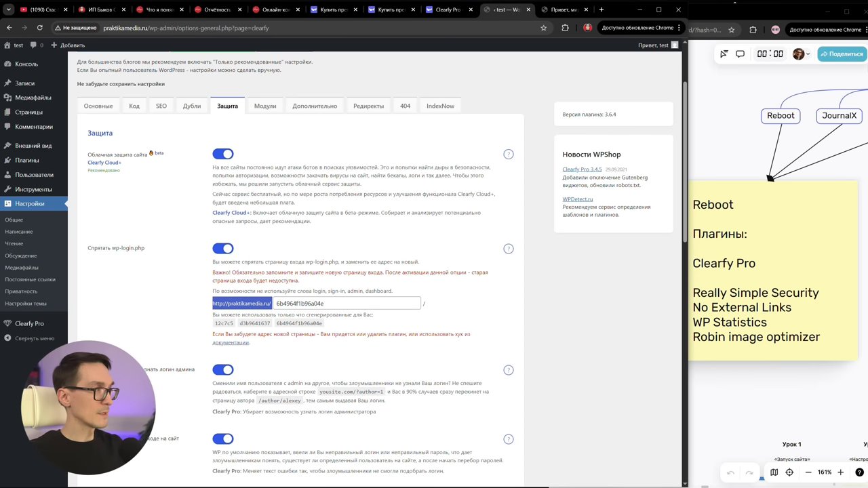Viewport: 868px width, 488px height.
Task: Bookmark praktikamedia.ru page with the star
Action: (543, 28)
